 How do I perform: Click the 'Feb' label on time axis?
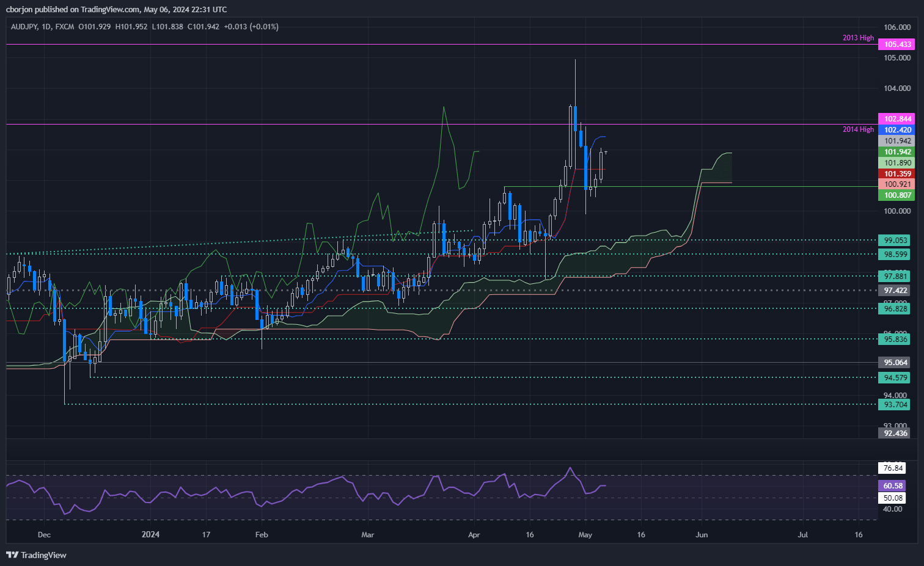point(262,535)
